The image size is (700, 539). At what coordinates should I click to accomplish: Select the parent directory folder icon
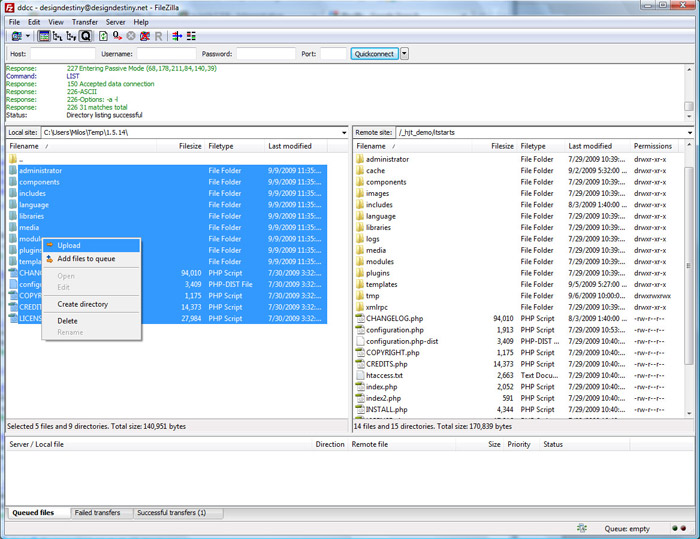click(x=12, y=159)
